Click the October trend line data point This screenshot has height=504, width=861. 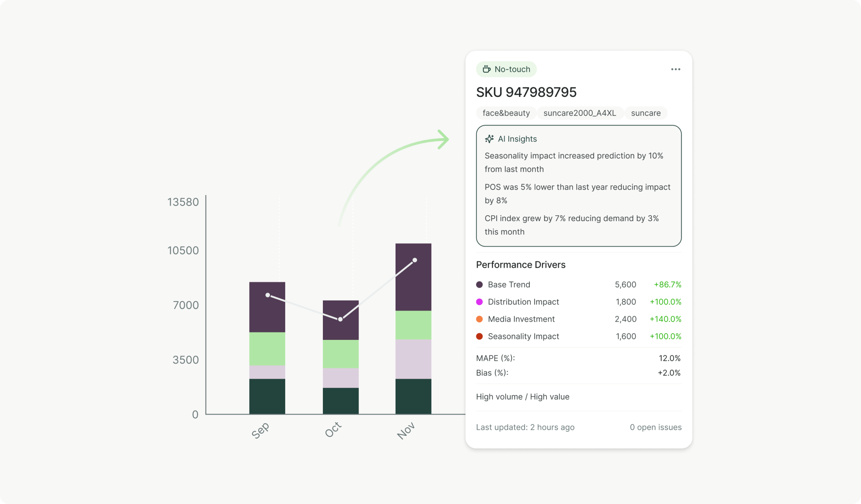point(340,319)
